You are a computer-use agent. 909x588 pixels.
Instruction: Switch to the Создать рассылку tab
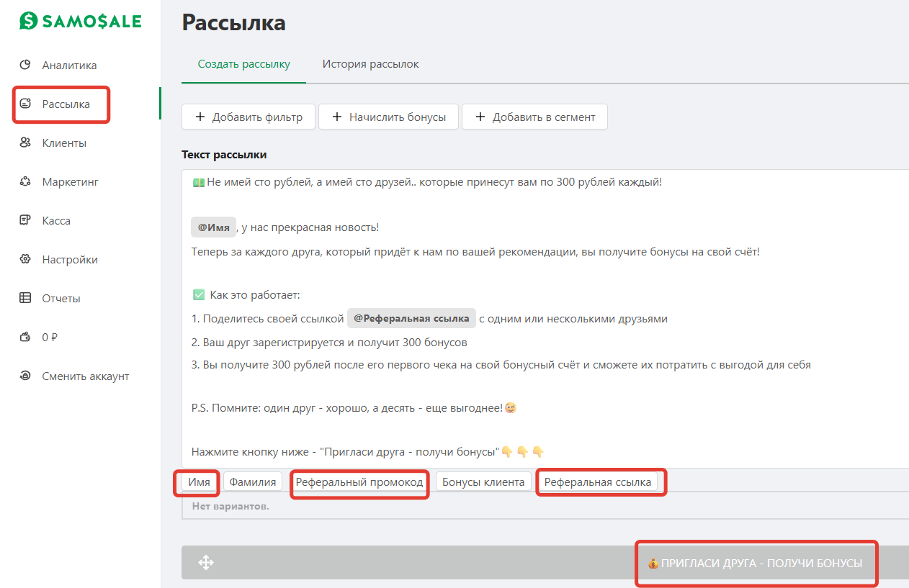pos(244,64)
